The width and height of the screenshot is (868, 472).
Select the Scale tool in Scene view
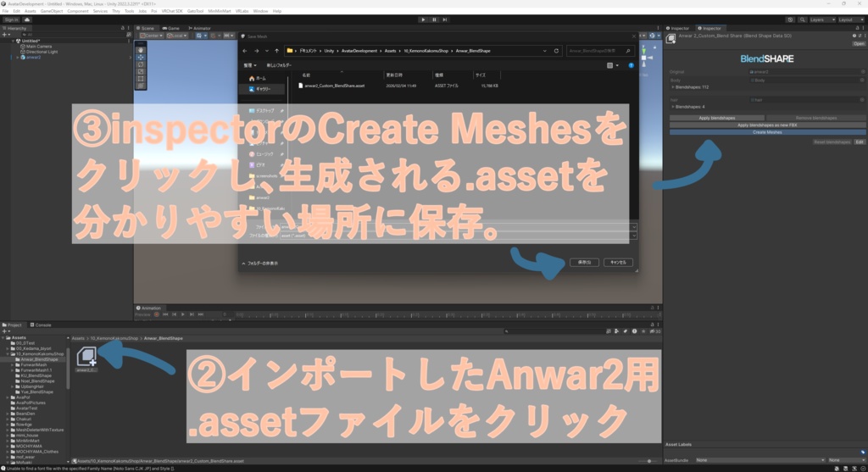click(x=141, y=72)
